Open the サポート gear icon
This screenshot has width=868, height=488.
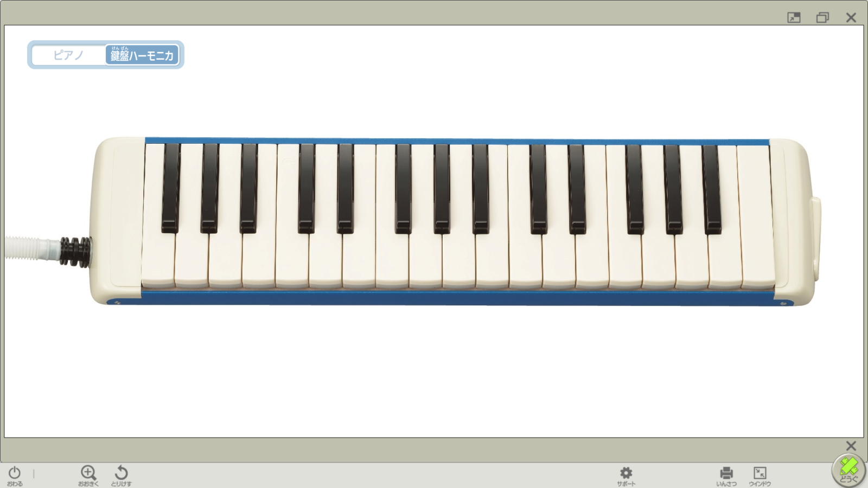coord(626,476)
